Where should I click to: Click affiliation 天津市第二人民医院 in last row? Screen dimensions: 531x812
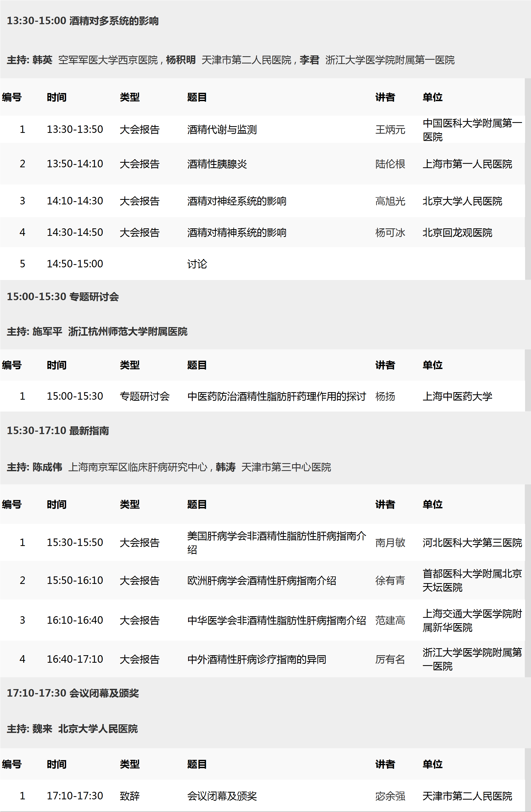(467, 796)
